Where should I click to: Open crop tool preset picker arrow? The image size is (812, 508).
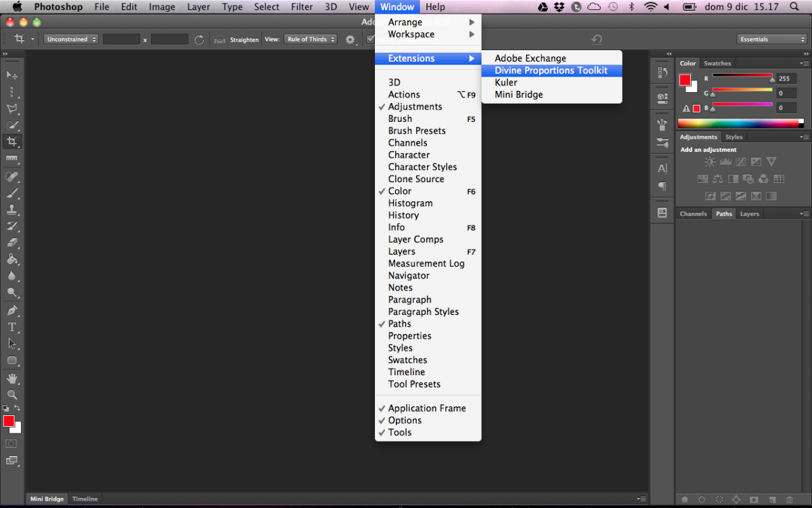(32, 39)
